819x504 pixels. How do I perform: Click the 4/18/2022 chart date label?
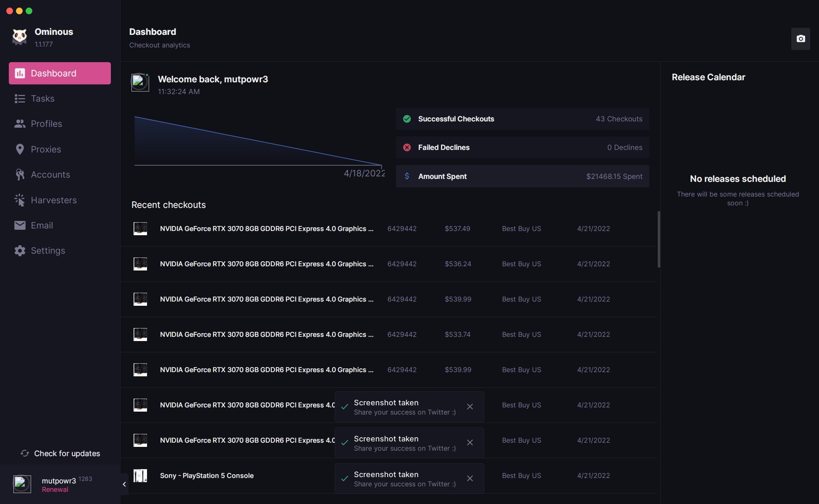[364, 173]
